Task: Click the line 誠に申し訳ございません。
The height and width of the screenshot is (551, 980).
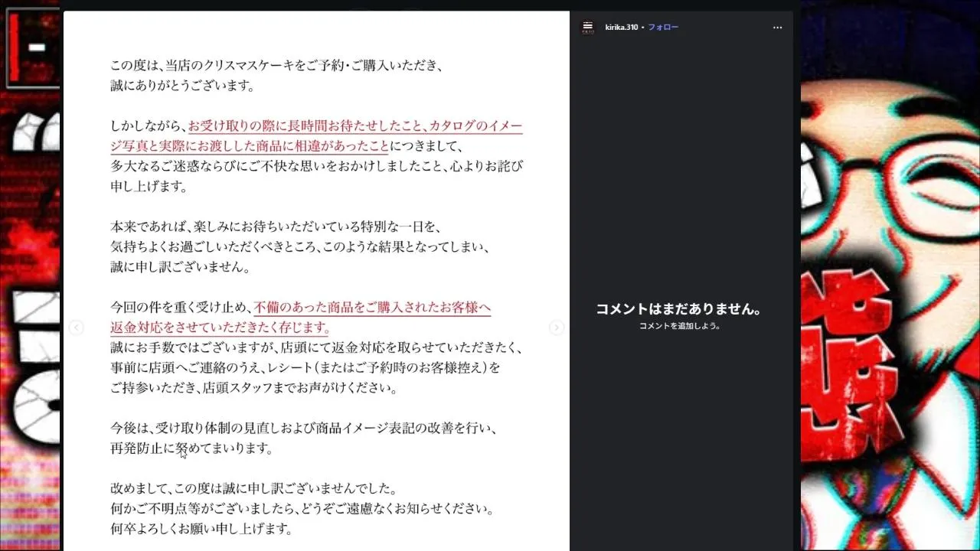Action: tap(180, 267)
